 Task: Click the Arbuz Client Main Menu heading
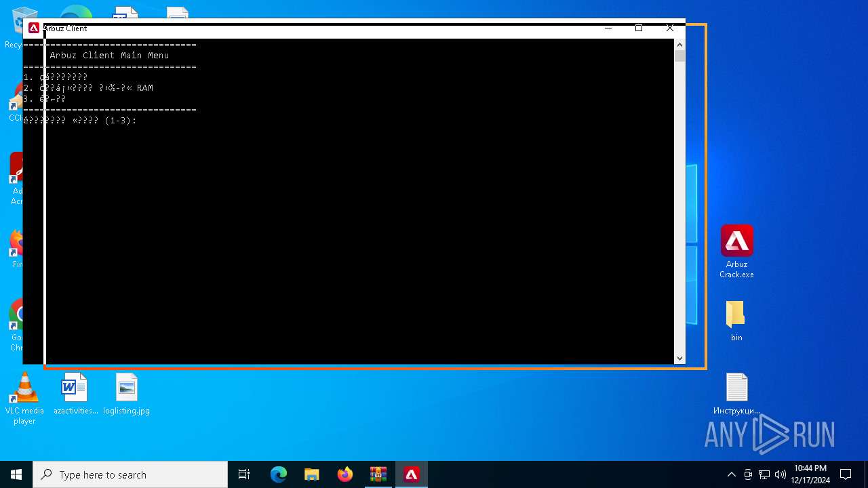tap(109, 56)
